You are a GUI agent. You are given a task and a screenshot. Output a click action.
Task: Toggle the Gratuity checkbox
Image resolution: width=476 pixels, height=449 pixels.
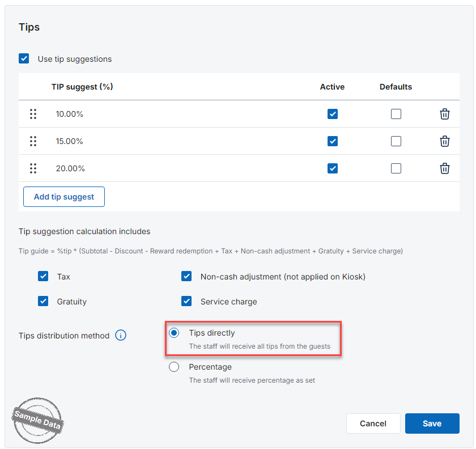click(x=43, y=302)
